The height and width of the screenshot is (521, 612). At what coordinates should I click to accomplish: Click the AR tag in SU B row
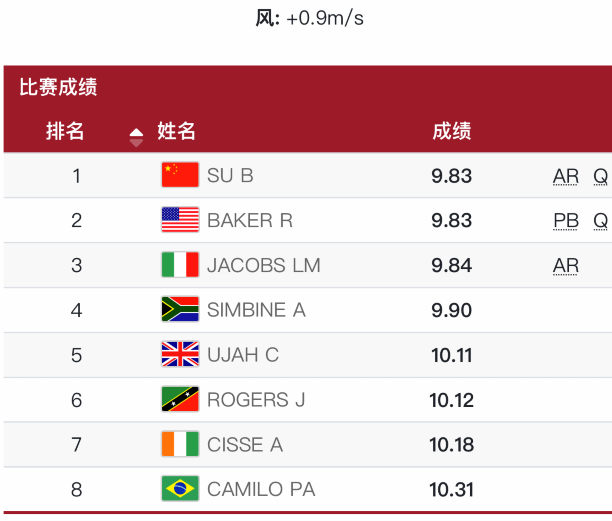click(x=566, y=176)
